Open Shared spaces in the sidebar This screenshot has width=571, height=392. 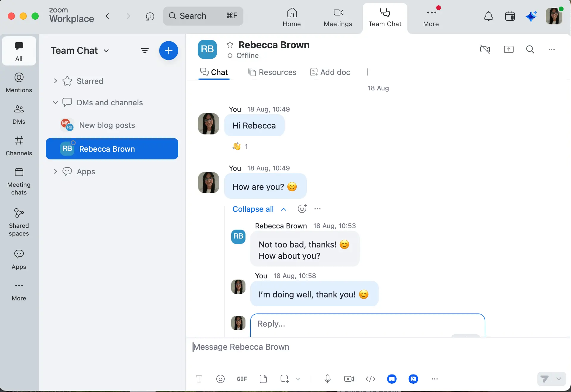coord(19,222)
